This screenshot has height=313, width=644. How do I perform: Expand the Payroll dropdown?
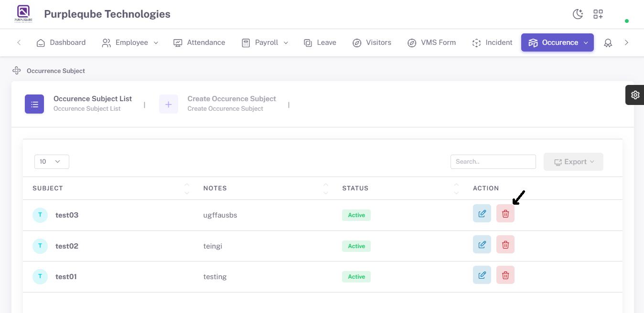pyautogui.click(x=265, y=42)
